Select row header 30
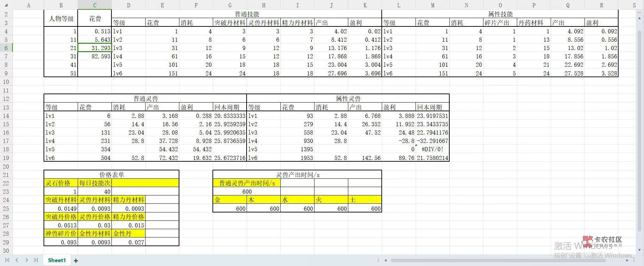 6,251
